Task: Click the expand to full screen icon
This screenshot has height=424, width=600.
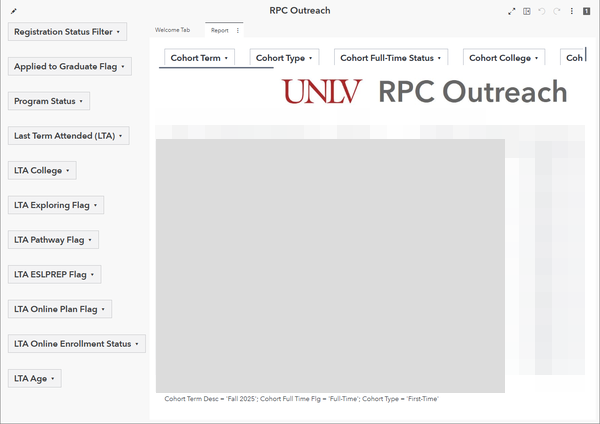Action: click(512, 11)
